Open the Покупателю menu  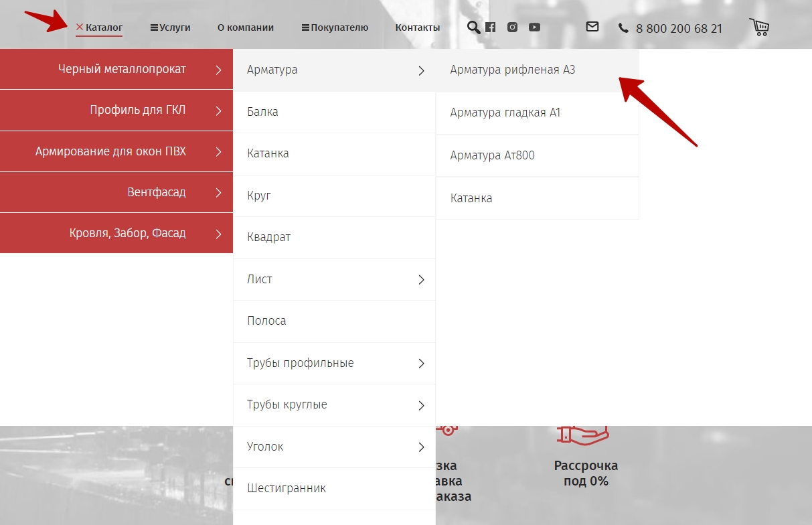click(x=335, y=27)
